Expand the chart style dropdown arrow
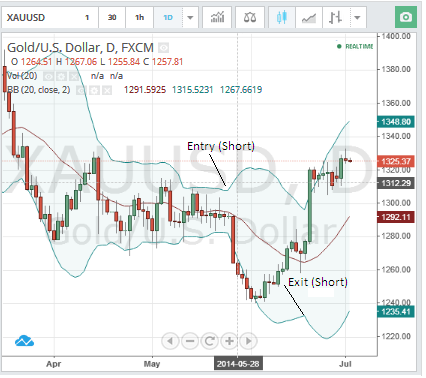 [x=357, y=17]
